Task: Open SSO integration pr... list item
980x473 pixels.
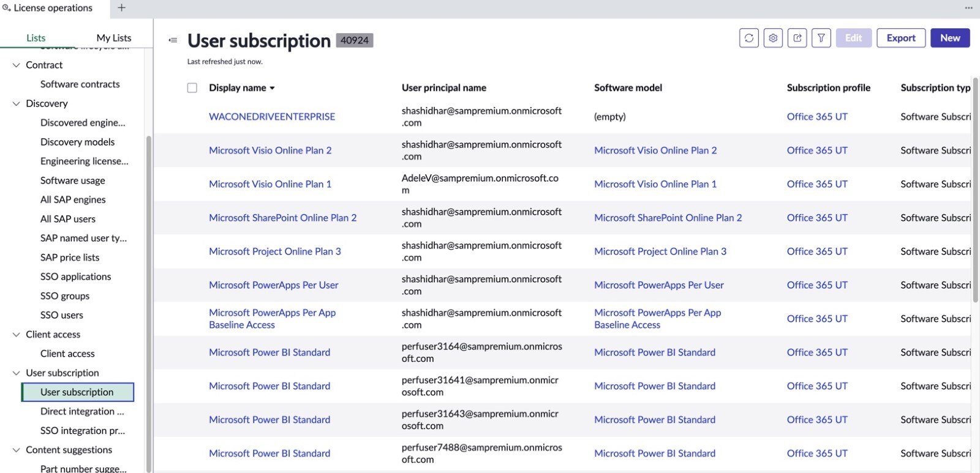Action: 83,431
